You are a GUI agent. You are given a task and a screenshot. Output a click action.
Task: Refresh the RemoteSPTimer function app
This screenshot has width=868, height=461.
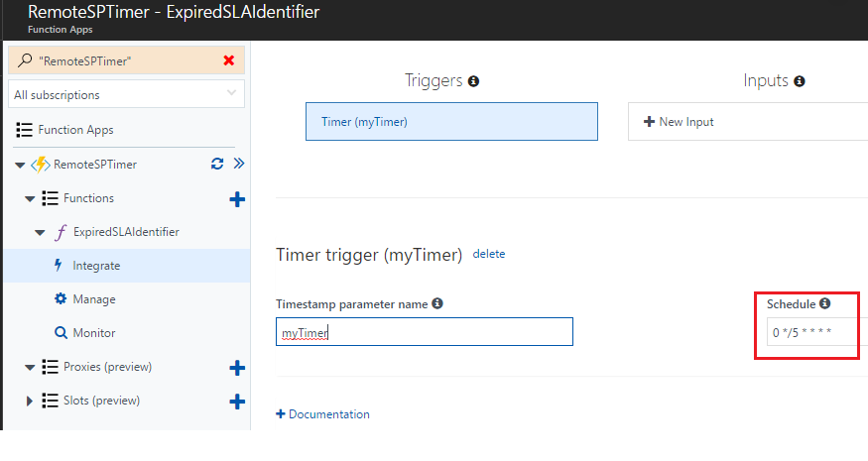pyautogui.click(x=217, y=164)
